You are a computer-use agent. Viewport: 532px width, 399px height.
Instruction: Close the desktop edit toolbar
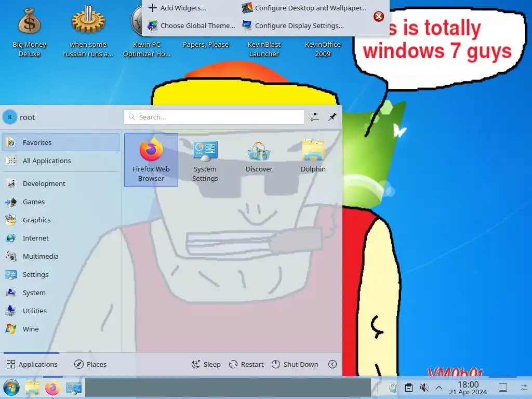(x=379, y=16)
